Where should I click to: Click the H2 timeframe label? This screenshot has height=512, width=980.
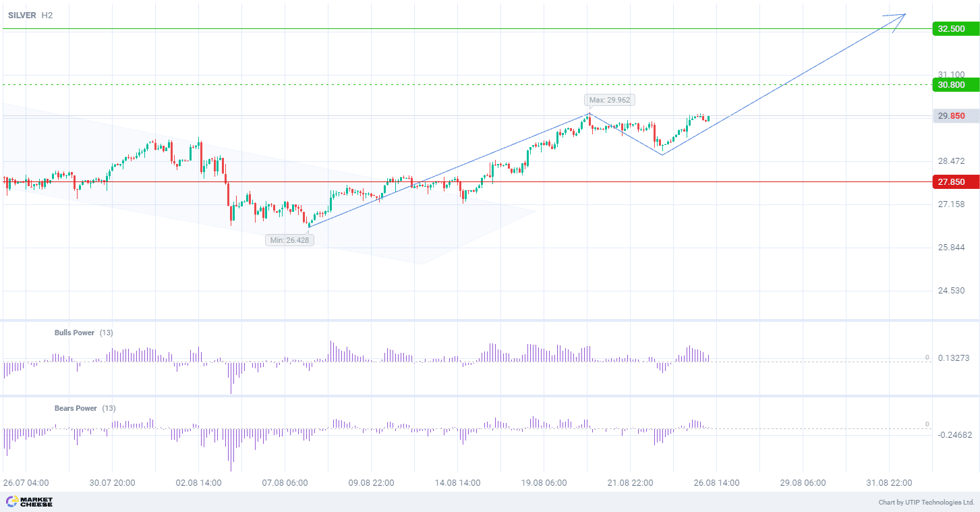(46, 15)
